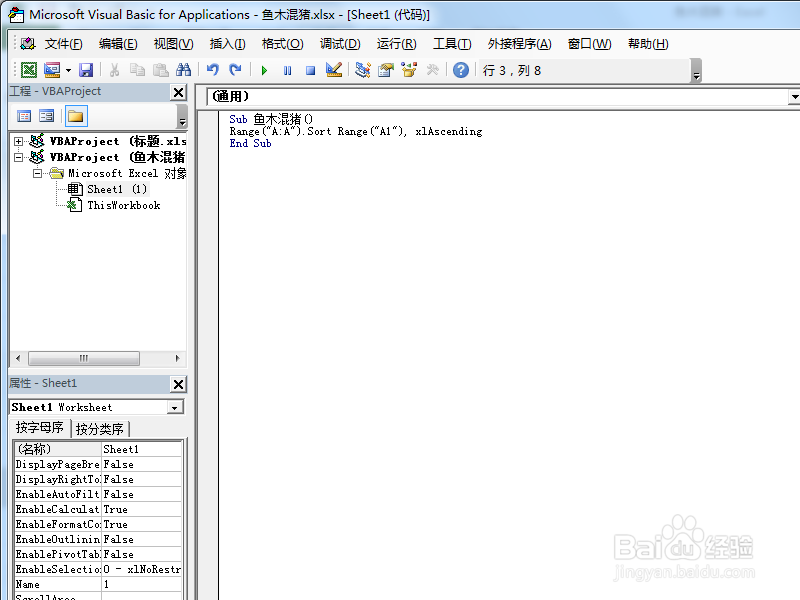Click the Insert UserForm toolbar icon
This screenshot has height=600, width=800.
coord(52,70)
